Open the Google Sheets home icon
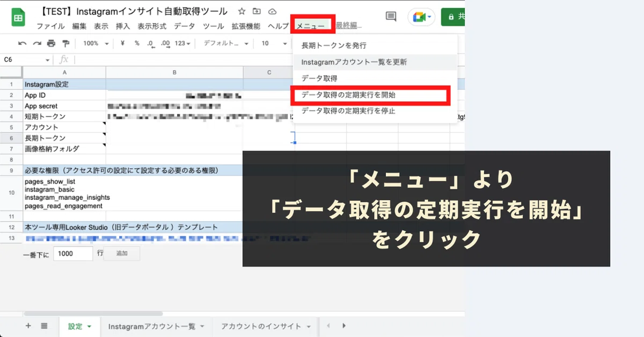 pyautogui.click(x=19, y=17)
